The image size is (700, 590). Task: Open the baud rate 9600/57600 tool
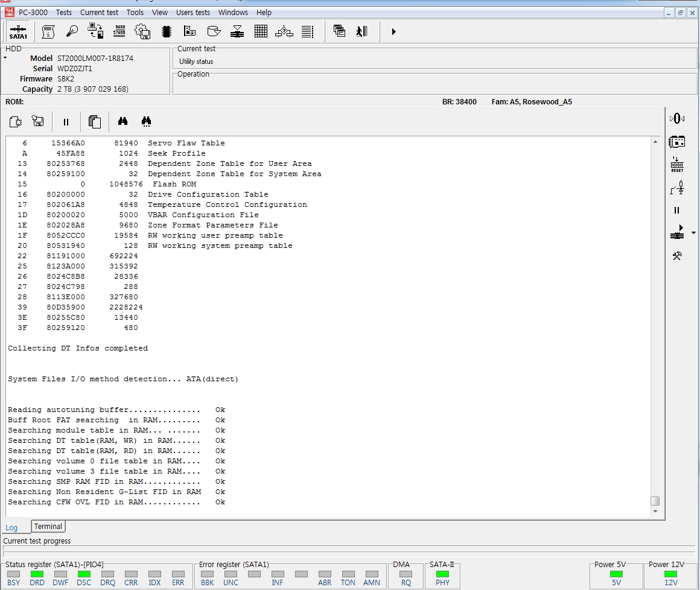119,31
